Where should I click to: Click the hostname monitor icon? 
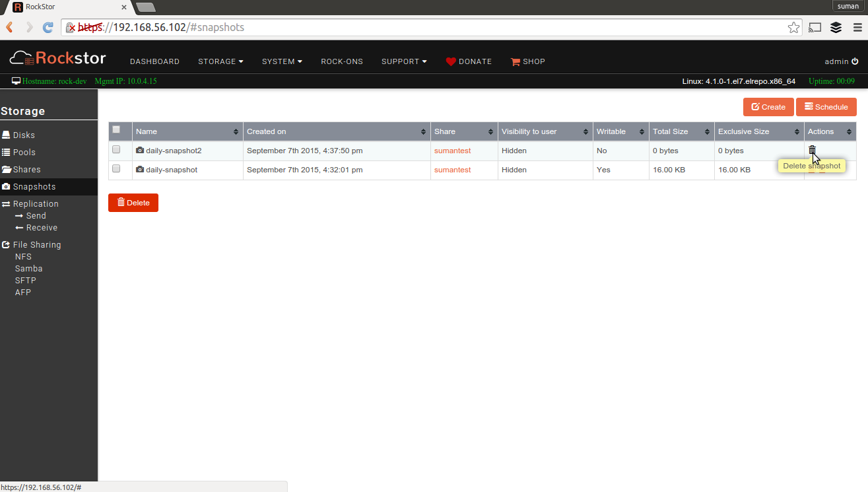click(x=16, y=81)
